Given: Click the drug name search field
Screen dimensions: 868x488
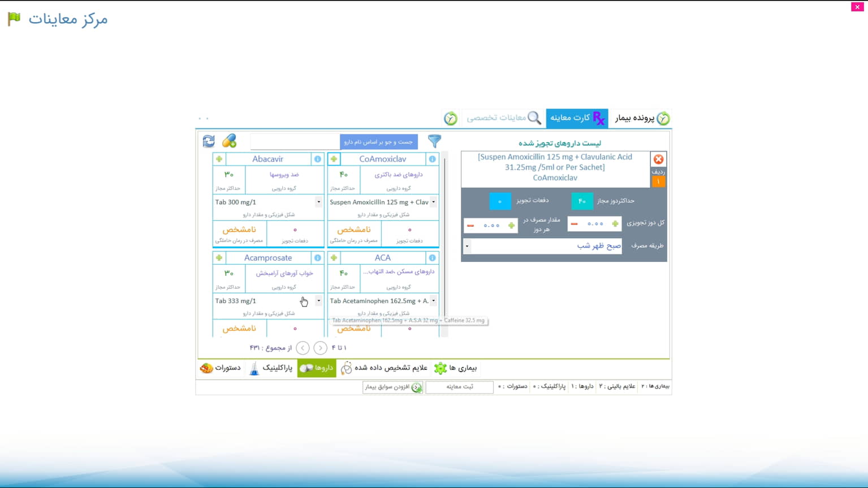Looking at the screenshot, I should point(294,141).
